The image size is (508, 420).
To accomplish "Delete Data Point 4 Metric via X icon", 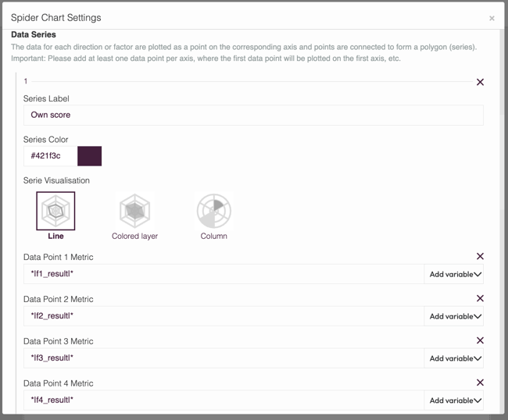I will tap(480, 383).
